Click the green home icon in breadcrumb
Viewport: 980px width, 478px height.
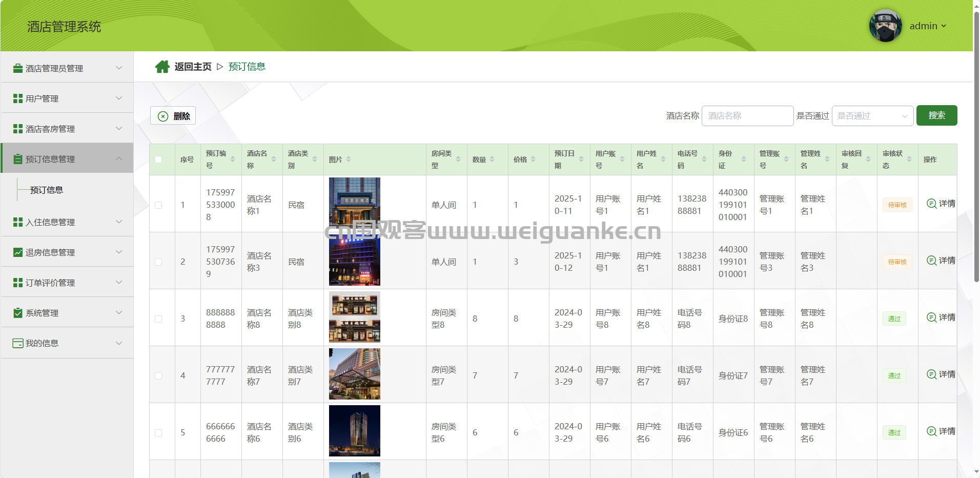tap(162, 67)
